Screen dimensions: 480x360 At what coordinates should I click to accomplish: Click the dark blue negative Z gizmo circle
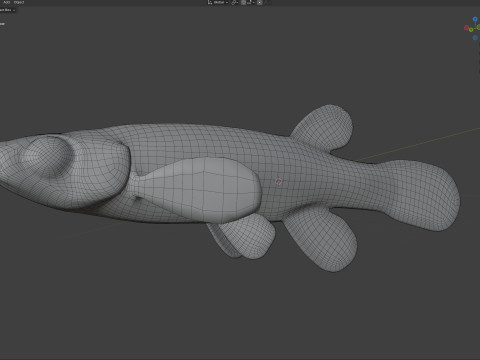point(475,38)
